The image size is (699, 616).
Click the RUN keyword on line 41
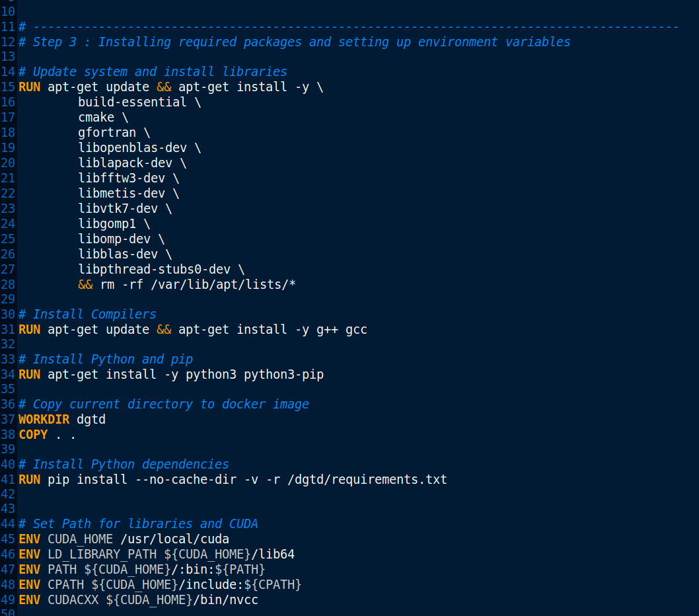click(x=29, y=479)
